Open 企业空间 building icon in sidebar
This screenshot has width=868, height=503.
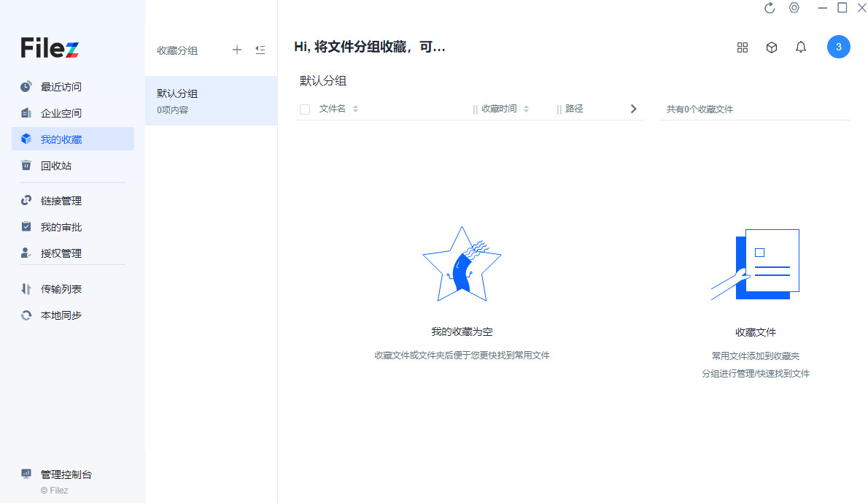coord(26,113)
